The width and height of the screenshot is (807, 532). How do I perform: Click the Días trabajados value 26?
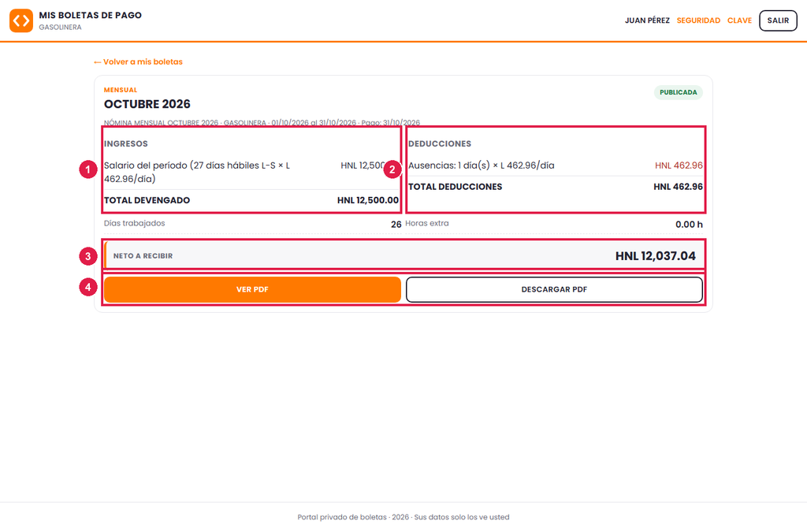coord(396,225)
